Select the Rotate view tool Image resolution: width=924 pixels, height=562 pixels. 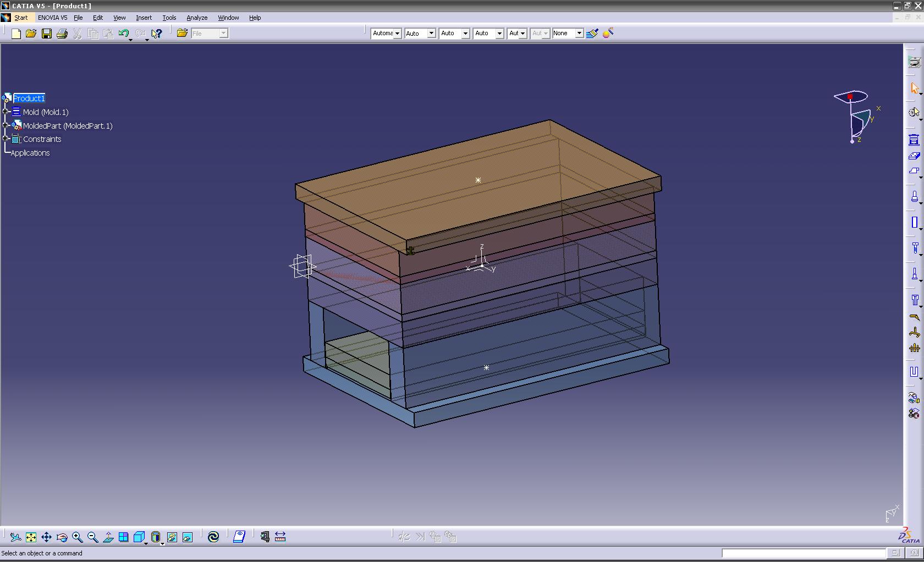click(x=62, y=537)
